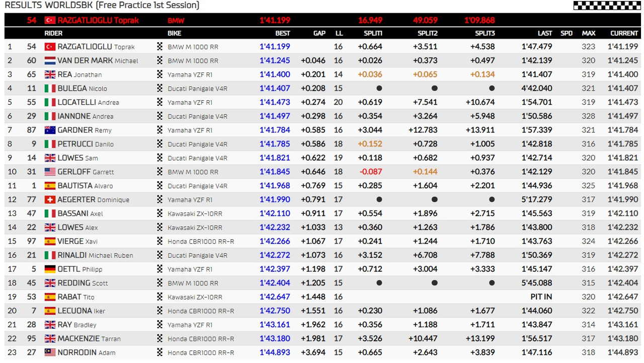644x363 pixels.
Task: Click the Turkish flag in the red header row
Action: click(50, 21)
